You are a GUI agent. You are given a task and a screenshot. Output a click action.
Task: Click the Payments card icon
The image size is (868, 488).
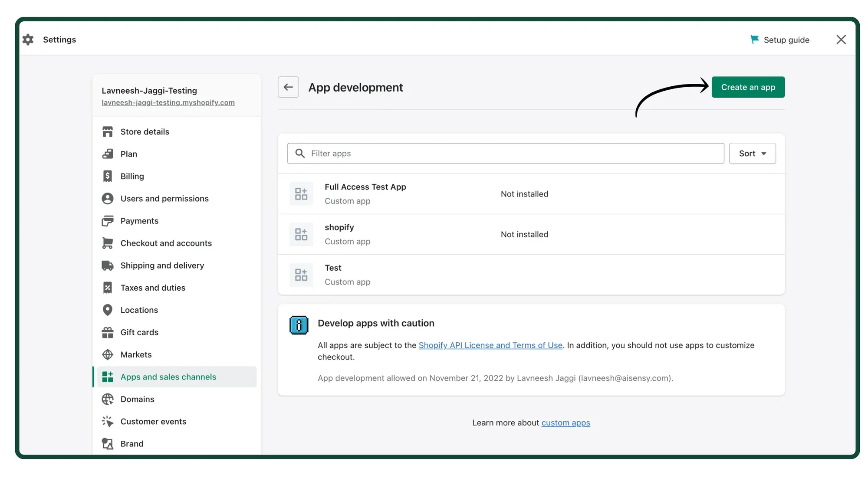point(108,221)
